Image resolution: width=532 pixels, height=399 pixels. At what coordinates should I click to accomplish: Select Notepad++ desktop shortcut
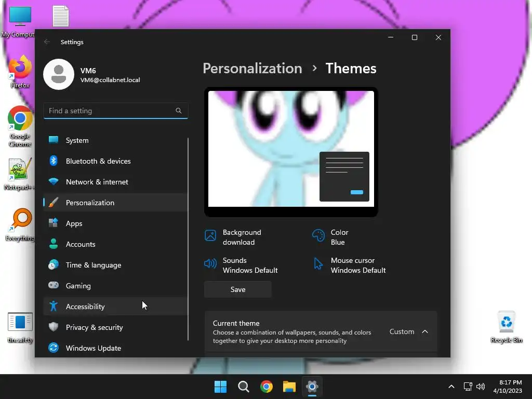[19, 174]
